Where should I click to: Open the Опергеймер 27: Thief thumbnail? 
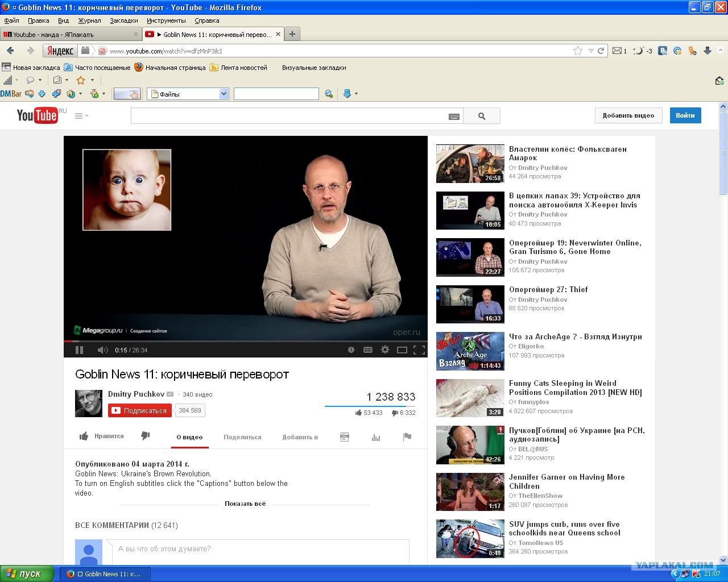[470, 305]
